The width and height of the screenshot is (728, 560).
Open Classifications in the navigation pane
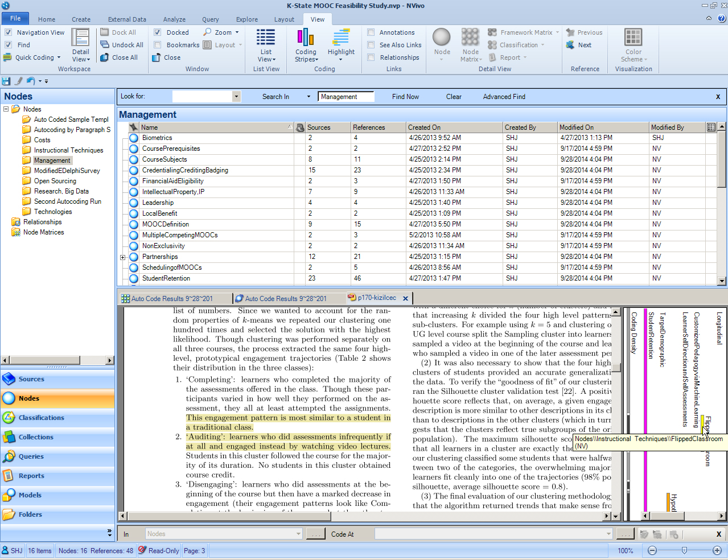pyautogui.click(x=57, y=418)
